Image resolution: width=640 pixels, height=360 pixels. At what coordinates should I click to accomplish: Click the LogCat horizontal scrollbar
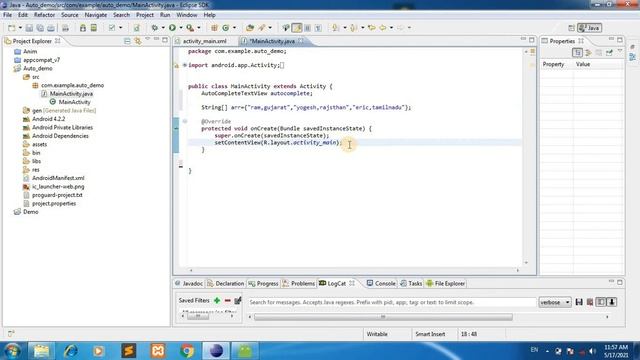383,317
